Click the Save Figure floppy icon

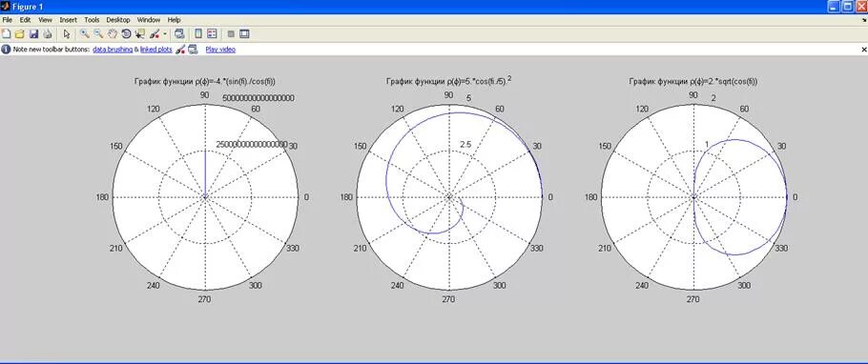click(33, 33)
